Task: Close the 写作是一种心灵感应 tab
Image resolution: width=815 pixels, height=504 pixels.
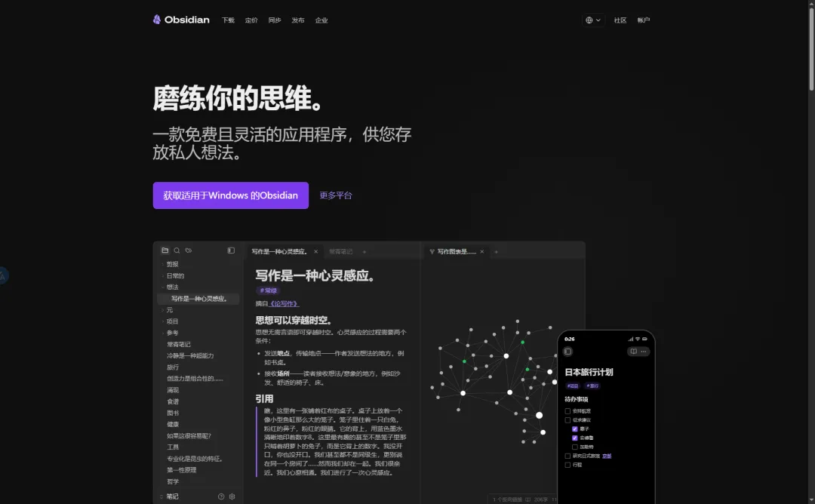Action: coord(315,251)
